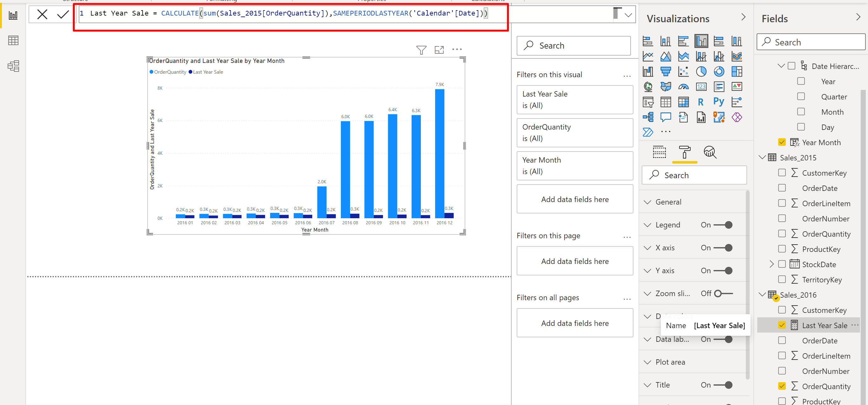Image resolution: width=868 pixels, height=405 pixels.
Task: Pick the Funnel visualization
Action: pos(666,71)
